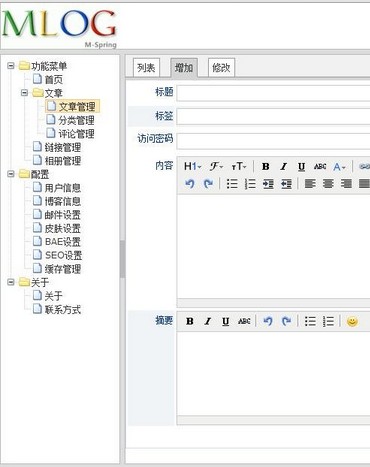Insert numbered list in summary editor

point(328,321)
